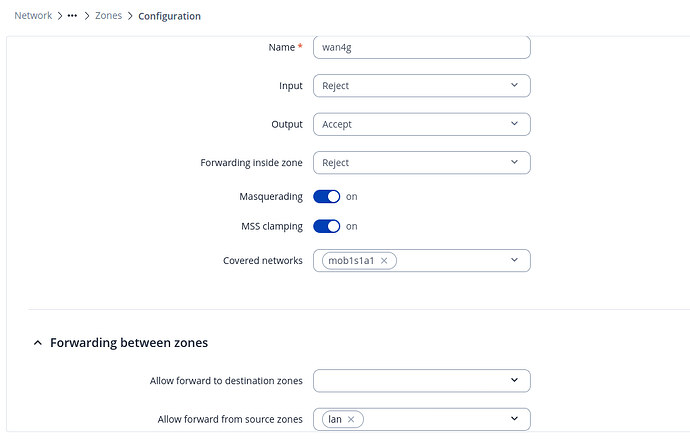Remove the mob1s1a1 network tag
The height and width of the screenshot is (446, 690).
pyautogui.click(x=386, y=261)
